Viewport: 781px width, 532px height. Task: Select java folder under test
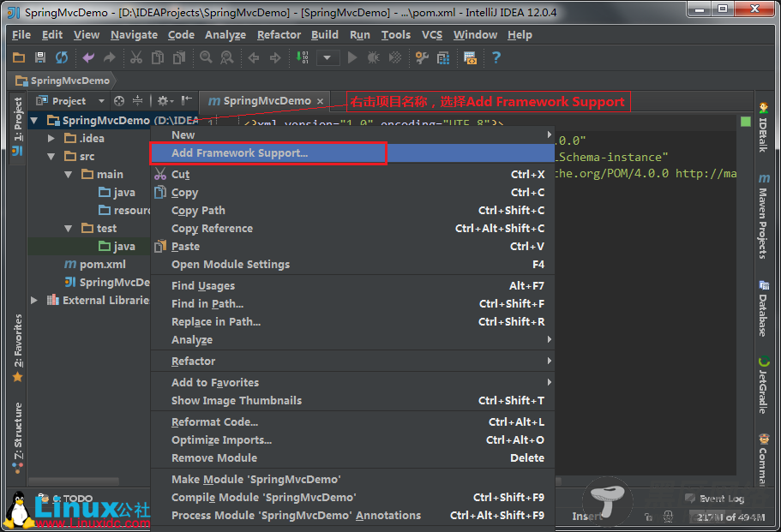(117, 247)
